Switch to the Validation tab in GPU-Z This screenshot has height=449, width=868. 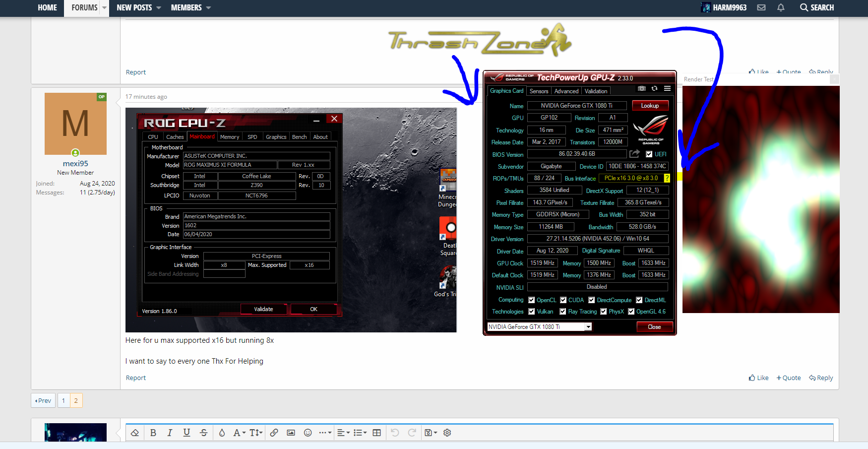[x=596, y=91]
